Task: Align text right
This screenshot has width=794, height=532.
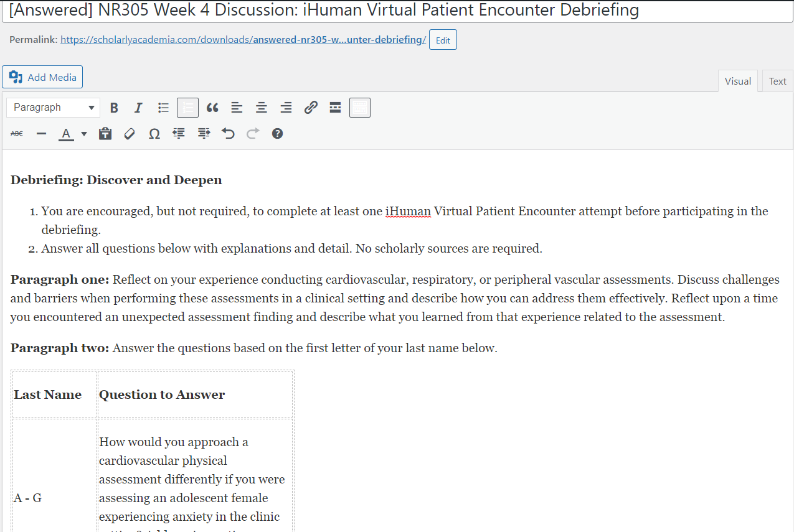Action: 286,108
